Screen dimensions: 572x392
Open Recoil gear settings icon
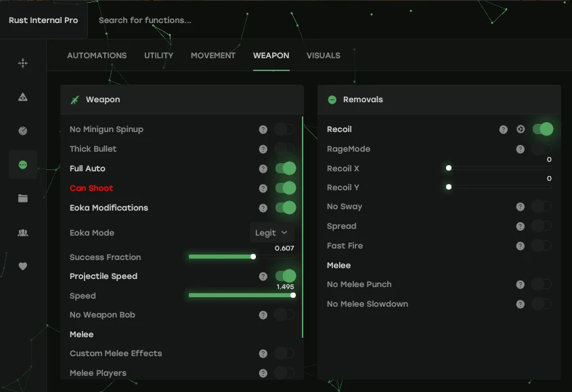tap(521, 129)
